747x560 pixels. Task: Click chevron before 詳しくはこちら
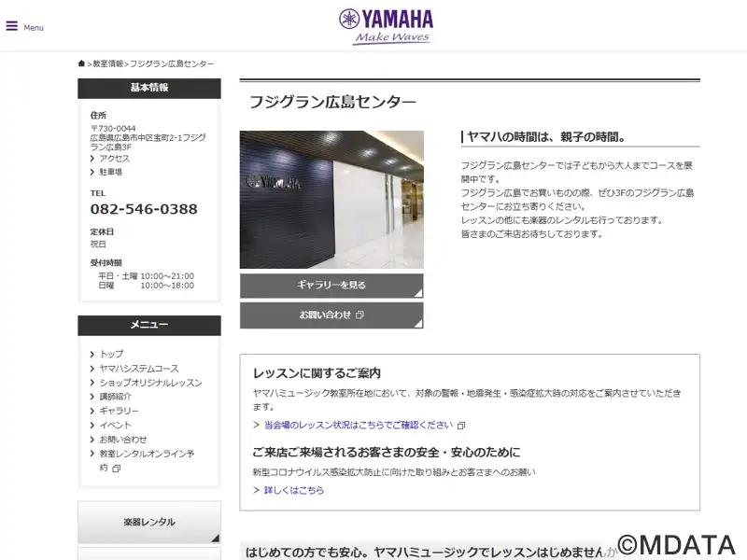[256, 490]
